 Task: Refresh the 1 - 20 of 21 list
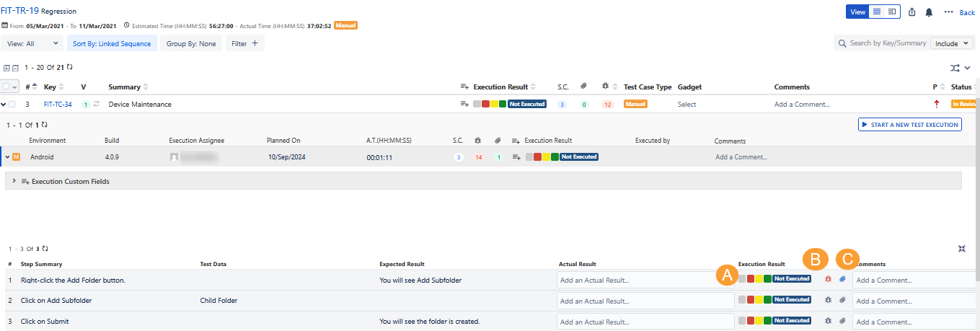tap(70, 67)
